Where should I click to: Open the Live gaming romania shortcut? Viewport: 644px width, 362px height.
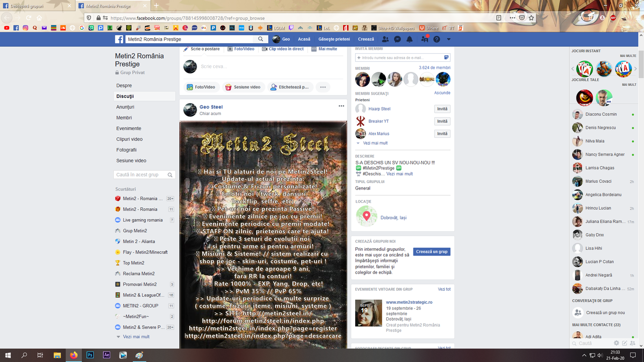pos(143,220)
